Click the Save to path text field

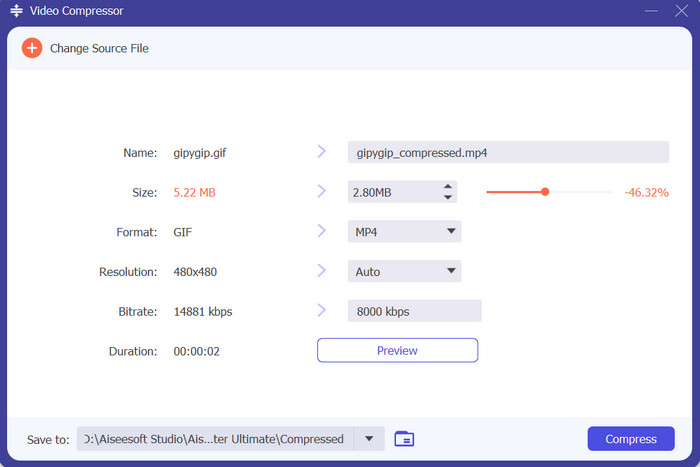click(x=215, y=439)
